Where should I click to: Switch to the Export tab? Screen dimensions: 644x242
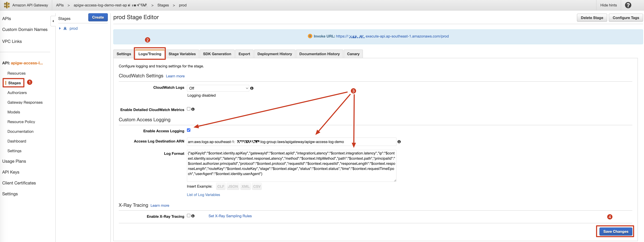point(244,54)
